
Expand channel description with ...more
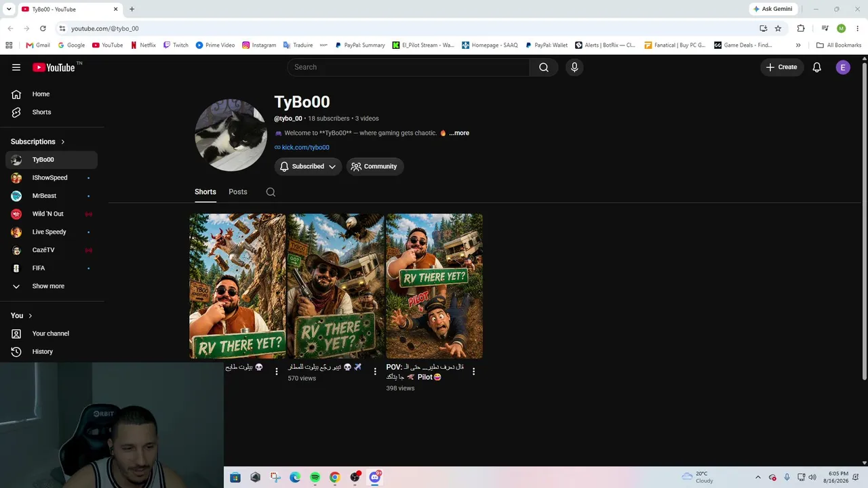pos(459,133)
